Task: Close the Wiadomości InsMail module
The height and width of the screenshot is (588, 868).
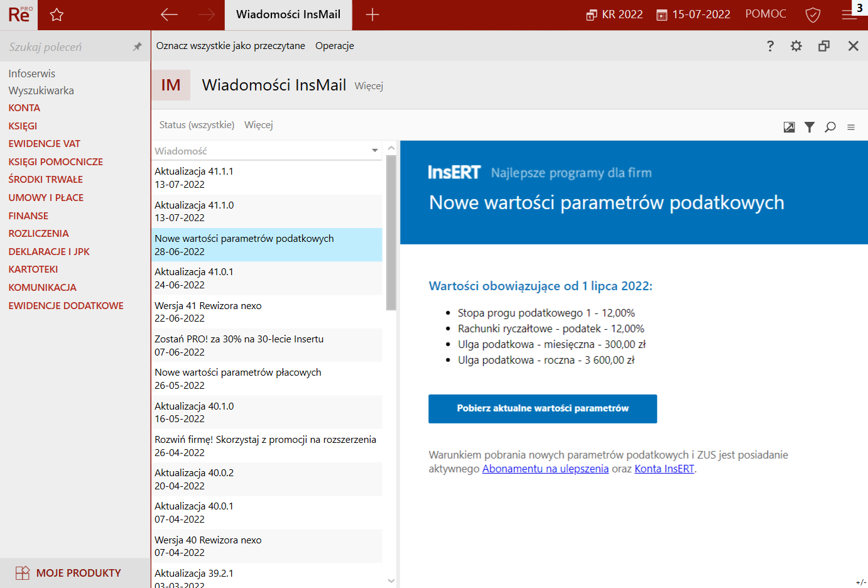Action: tap(853, 46)
